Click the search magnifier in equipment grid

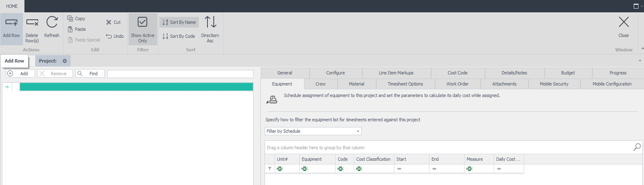click(x=637, y=147)
